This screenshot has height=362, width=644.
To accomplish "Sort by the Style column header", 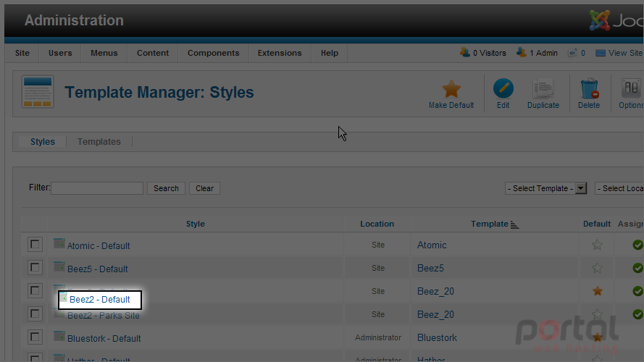I will [195, 224].
